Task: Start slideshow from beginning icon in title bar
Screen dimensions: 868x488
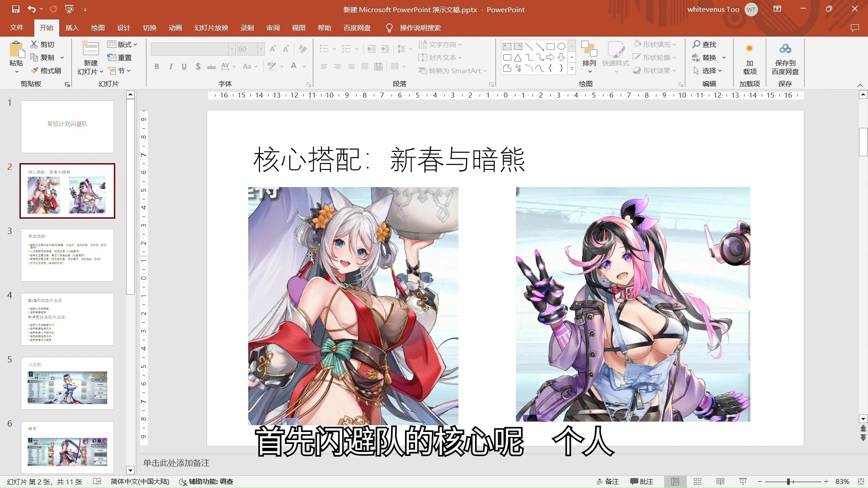Action: pyautogui.click(x=69, y=9)
